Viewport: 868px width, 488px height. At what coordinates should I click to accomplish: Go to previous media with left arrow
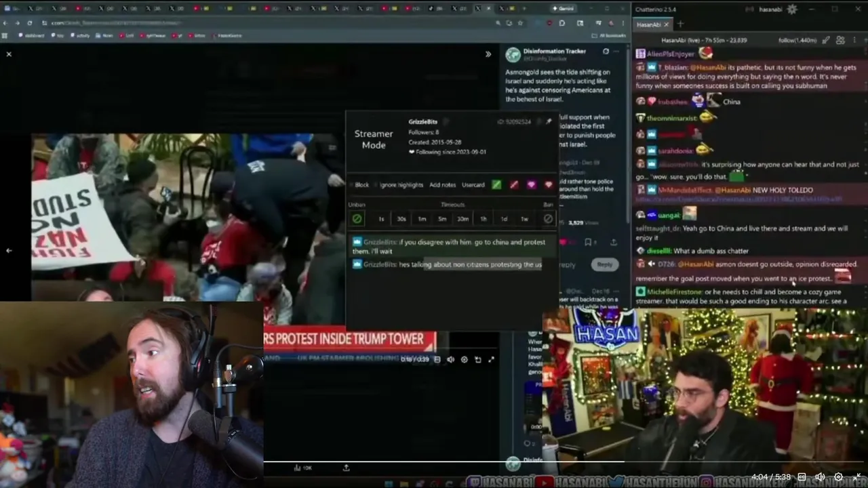pyautogui.click(x=9, y=250)
